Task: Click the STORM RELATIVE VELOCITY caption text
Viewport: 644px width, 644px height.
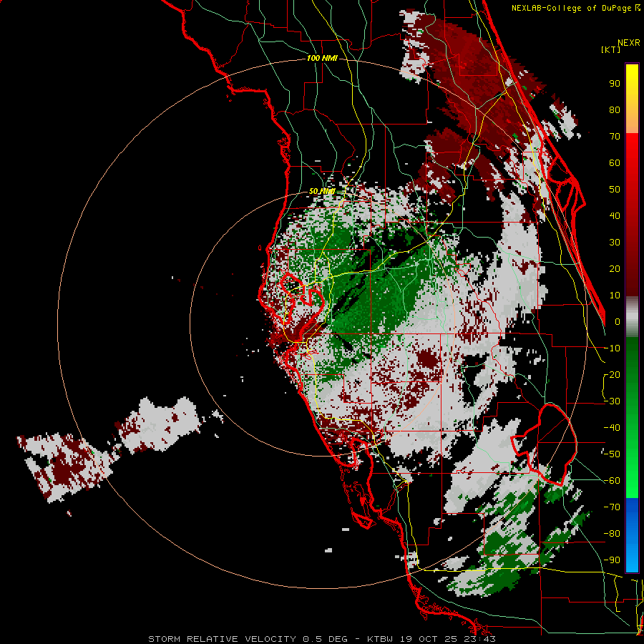Action: pyautogui.click(x=224, y=639)
